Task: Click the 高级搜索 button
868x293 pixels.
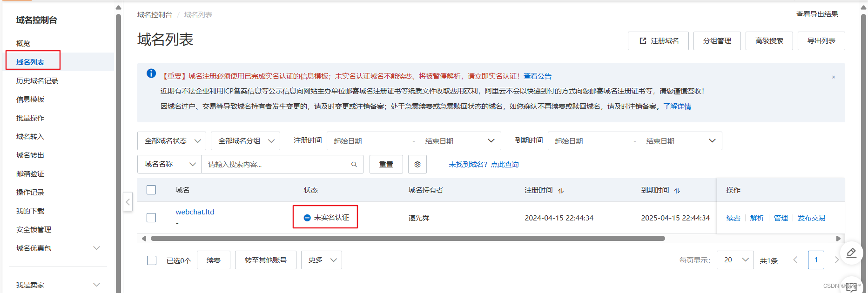Action: (769, 41)
